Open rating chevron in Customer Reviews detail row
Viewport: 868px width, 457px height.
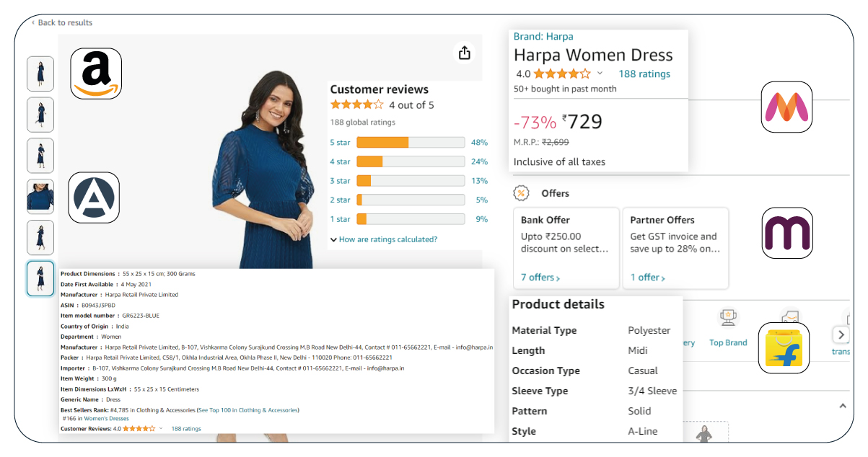(161, 429)
